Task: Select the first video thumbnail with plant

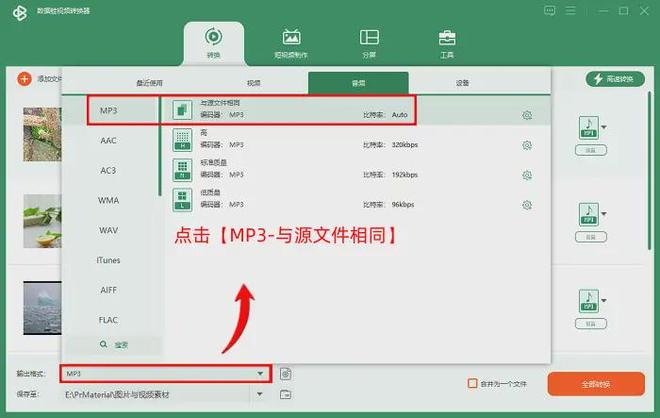Action: point(42,134)
